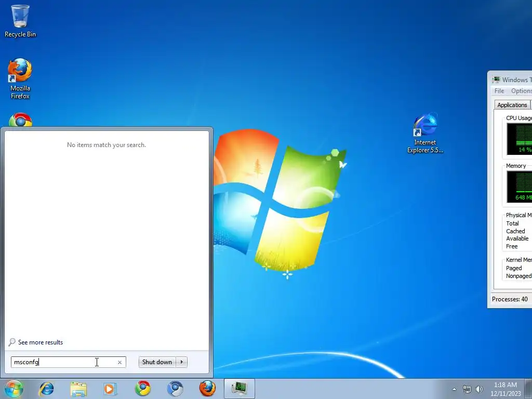Open the File menu in Task Manager
Image resolution: width=532 pixels, height=399 pixels.
click(499, 91)
